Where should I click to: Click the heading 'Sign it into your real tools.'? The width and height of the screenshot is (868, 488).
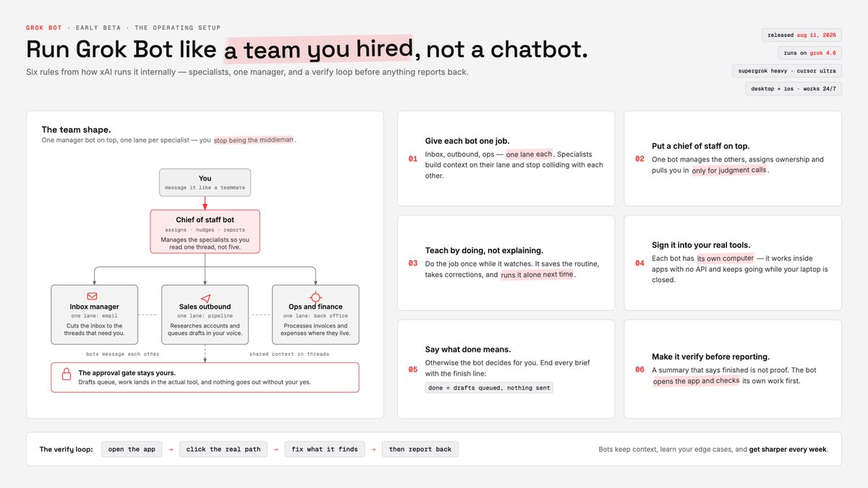point(701,245)
